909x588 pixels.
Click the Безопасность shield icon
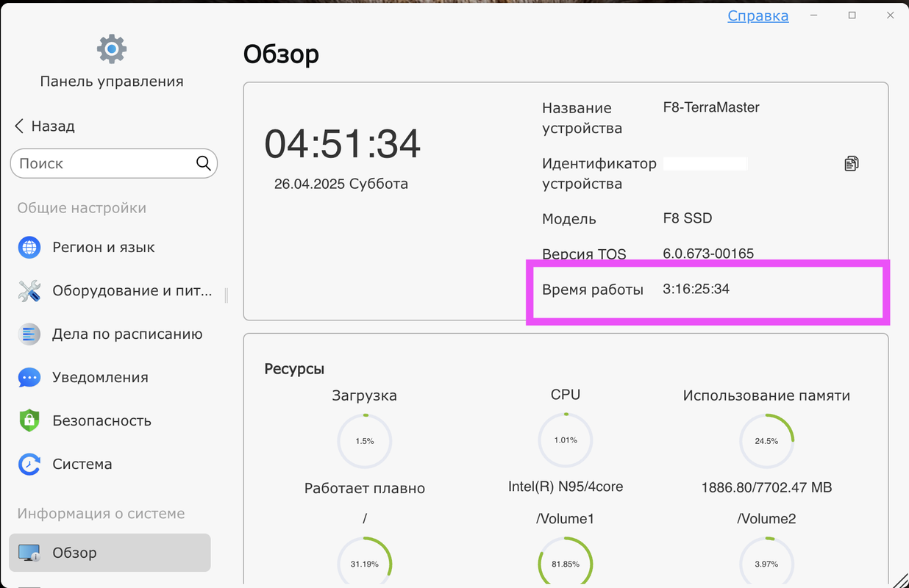[x=29, y=421]
